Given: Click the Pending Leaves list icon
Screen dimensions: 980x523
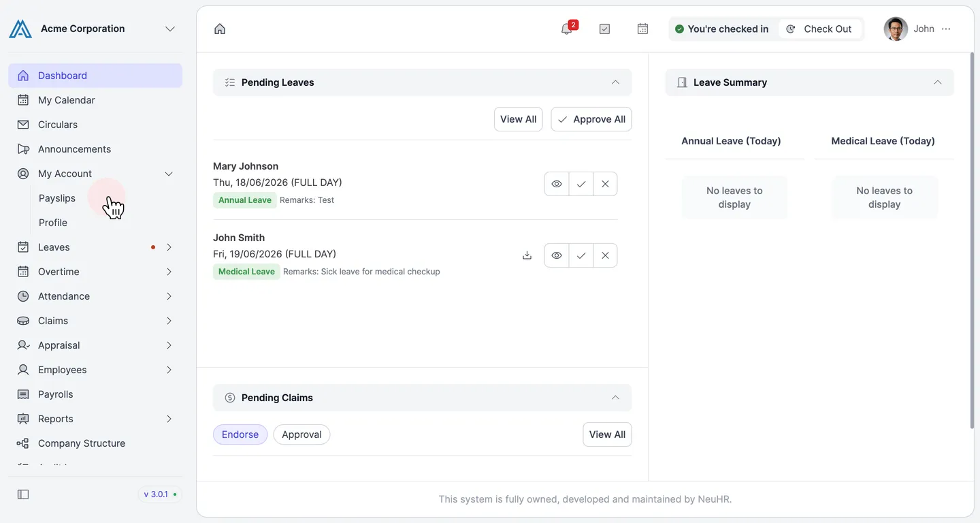Looking at the screenshot, I should click(x=230, y=82).
